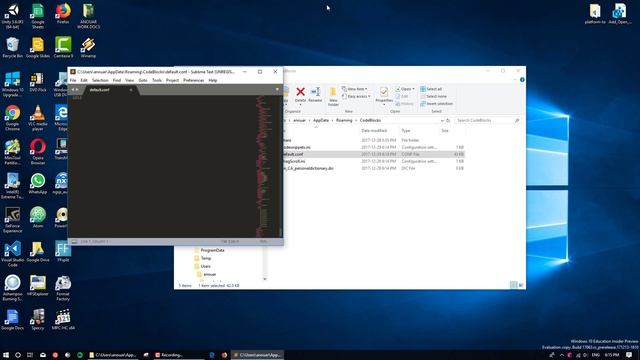Open the Find menu in Sublime Text
This screenshot has height=360, width=640.
click(x=117, y=80)
